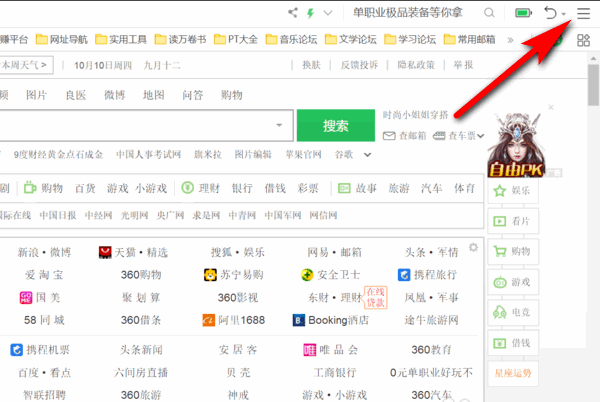Click the page vertical scrollbar thumb
600x402 pixels.
(x=593, y=85)
